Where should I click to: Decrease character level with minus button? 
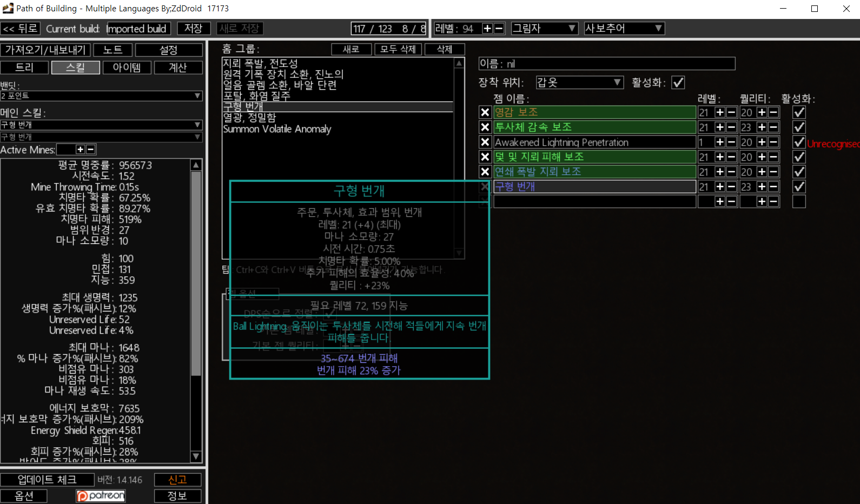click(x=499, y=29)
